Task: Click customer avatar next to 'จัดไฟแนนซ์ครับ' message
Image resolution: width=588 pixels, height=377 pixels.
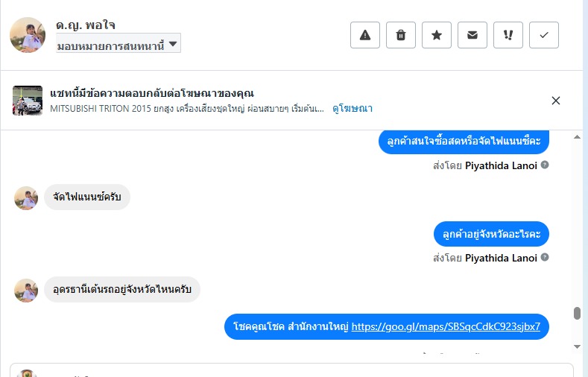Action: coord(26,198)
